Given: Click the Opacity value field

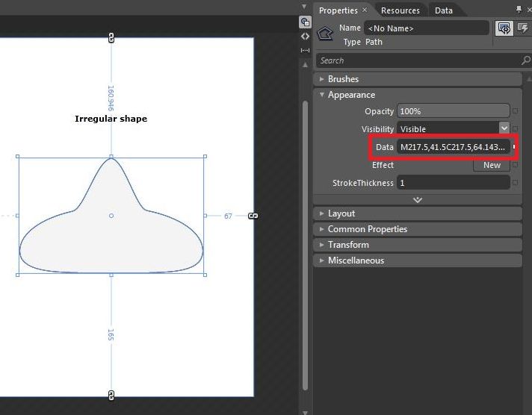Looking at the screenshot, I should tap(454, 111).
